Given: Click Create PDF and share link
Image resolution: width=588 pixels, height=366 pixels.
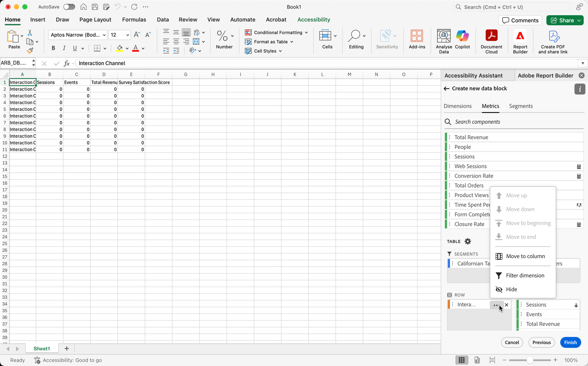Looking at the screenshot, I should 553,41.
